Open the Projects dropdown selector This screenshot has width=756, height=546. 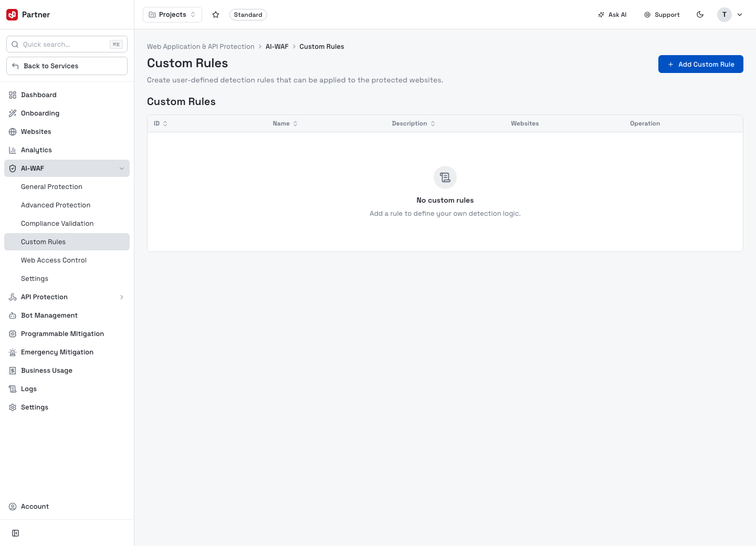coord(172,15)
